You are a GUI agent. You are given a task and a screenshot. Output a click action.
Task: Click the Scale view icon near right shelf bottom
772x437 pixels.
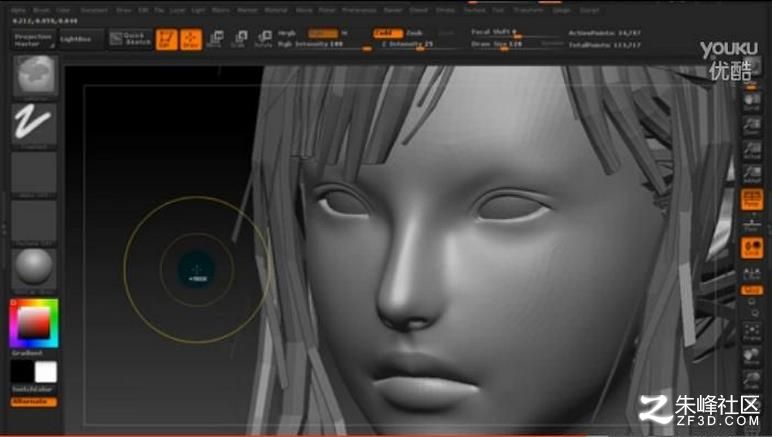751,380
